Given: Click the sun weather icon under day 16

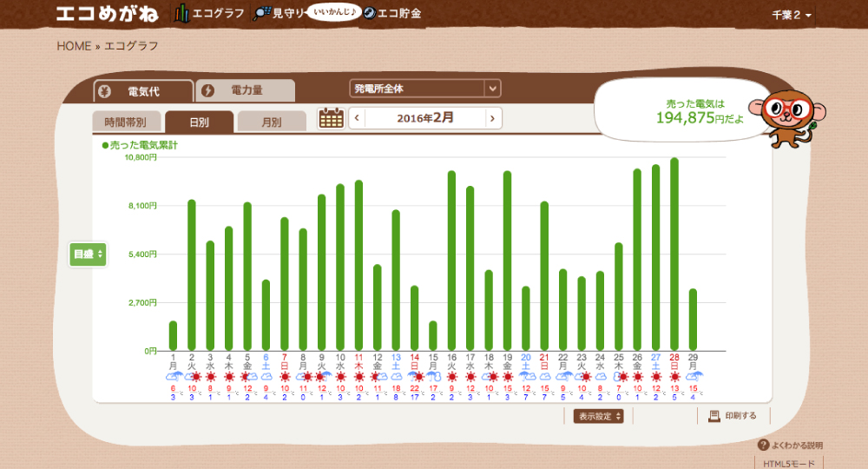Looking at the screenshot, I should [x=451, y=377].
